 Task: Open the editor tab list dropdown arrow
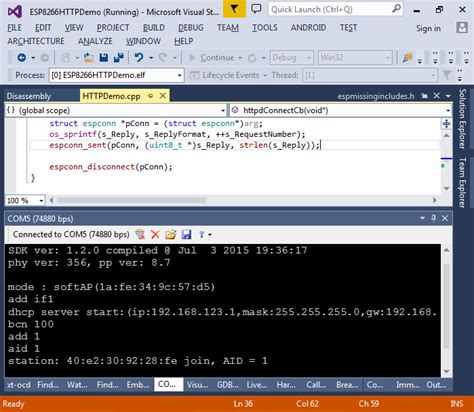pos(448,96)
